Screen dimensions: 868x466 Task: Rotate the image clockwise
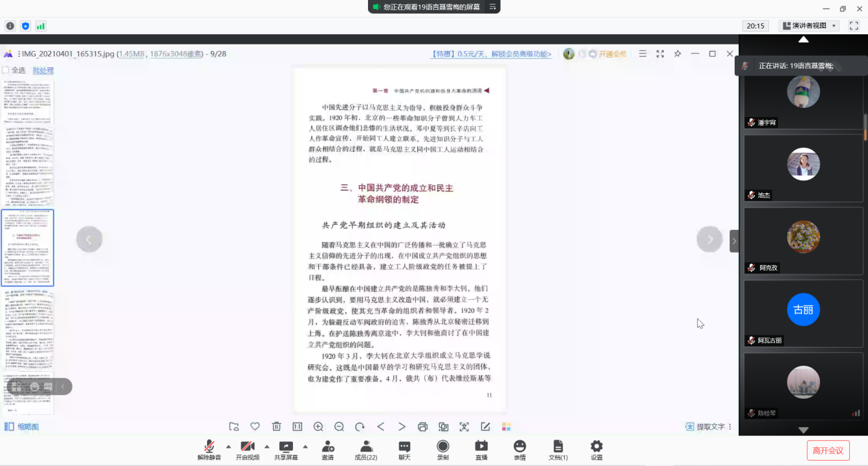(x=360, y=427)
